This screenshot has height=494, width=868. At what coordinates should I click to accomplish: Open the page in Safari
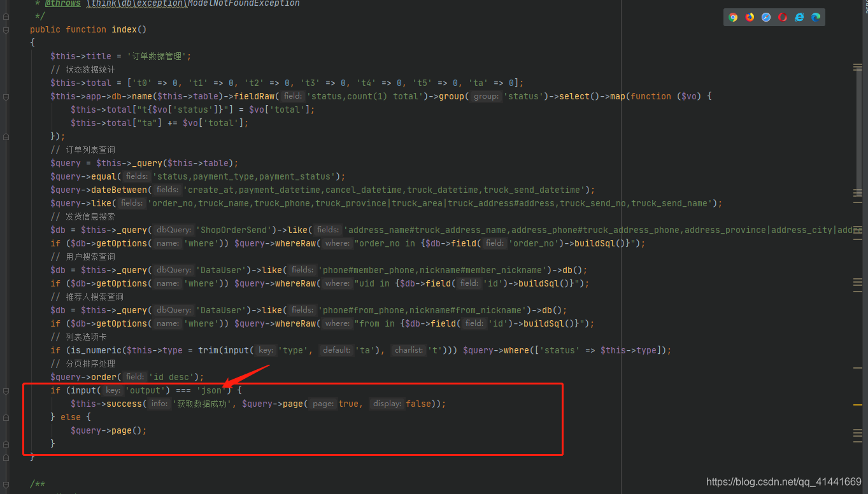(x=765, y=17)
